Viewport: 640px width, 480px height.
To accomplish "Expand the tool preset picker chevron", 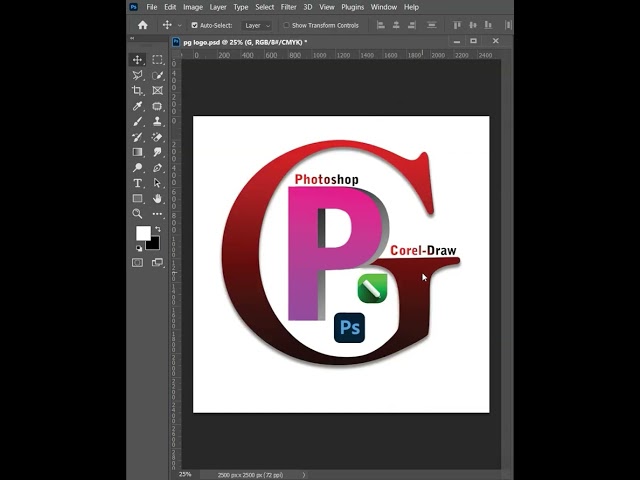I will (x=180, y=26).
